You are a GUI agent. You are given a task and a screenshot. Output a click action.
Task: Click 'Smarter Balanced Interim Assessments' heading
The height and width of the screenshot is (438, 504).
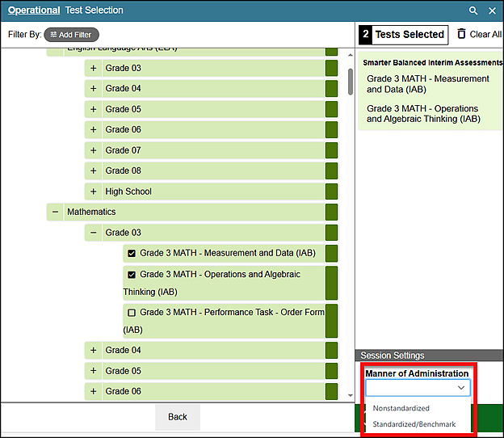[x=433, y=62]
